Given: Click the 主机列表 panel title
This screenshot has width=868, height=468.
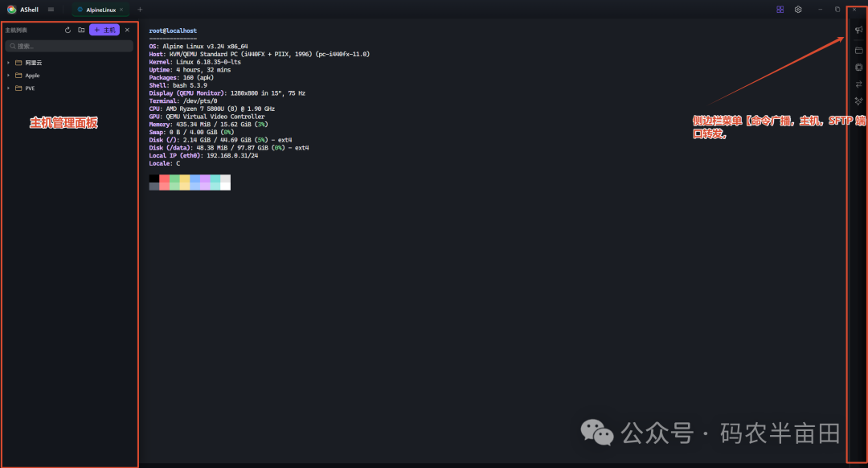Looking at the screenshot, I should pyautogui.click(x=16, y=30).
